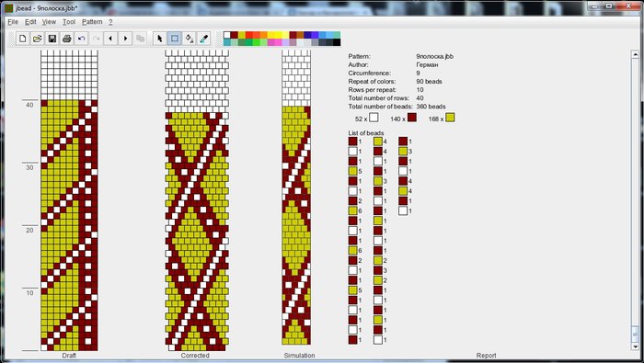
Task: Toggle the rectangular selection tool
Action: [x=175, y=39]
